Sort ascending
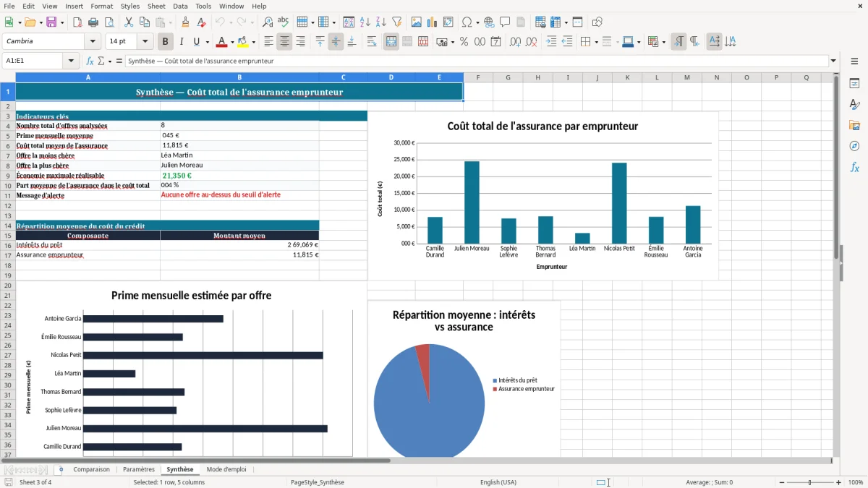Viewport: 868px width, 488px height. [365, 22]
